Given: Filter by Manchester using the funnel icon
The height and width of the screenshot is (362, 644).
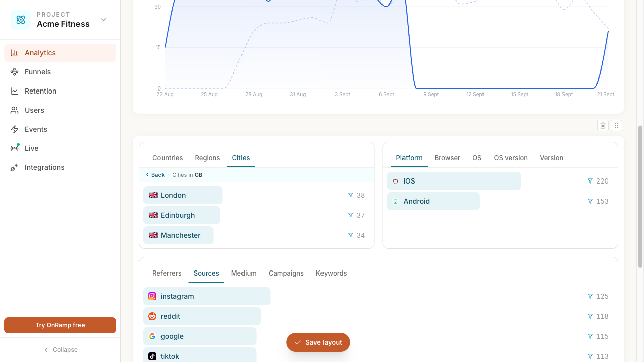Looking at the screenshot, I should pyautogui.click(x=351, y=235).
